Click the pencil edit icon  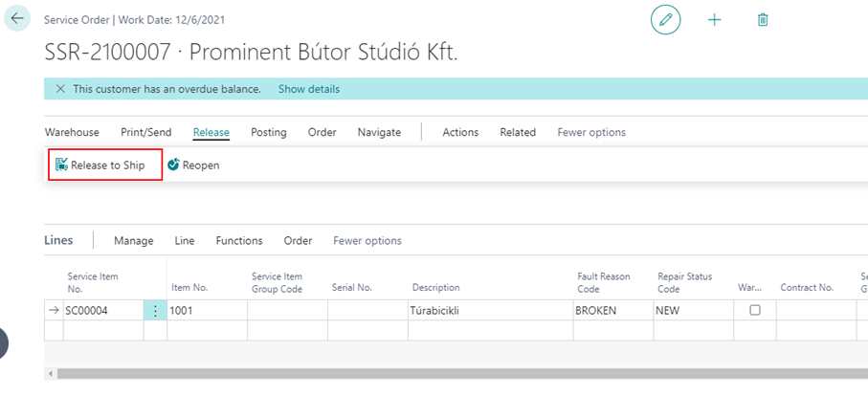tap(666, 19)
